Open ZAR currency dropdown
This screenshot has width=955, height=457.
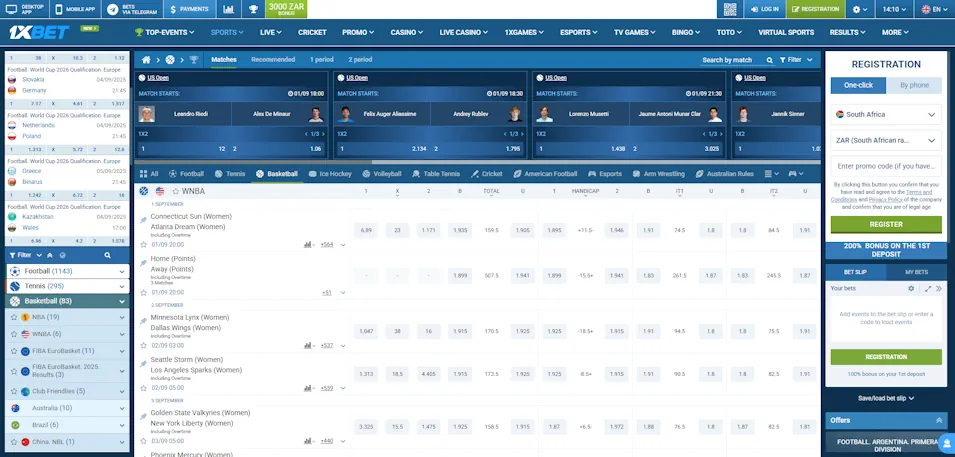click(886, 140)
